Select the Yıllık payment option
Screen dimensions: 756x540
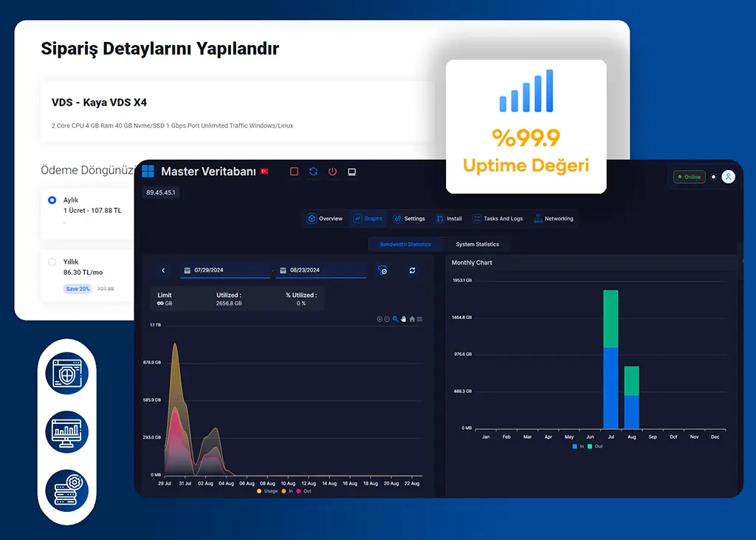pos(52,262)
